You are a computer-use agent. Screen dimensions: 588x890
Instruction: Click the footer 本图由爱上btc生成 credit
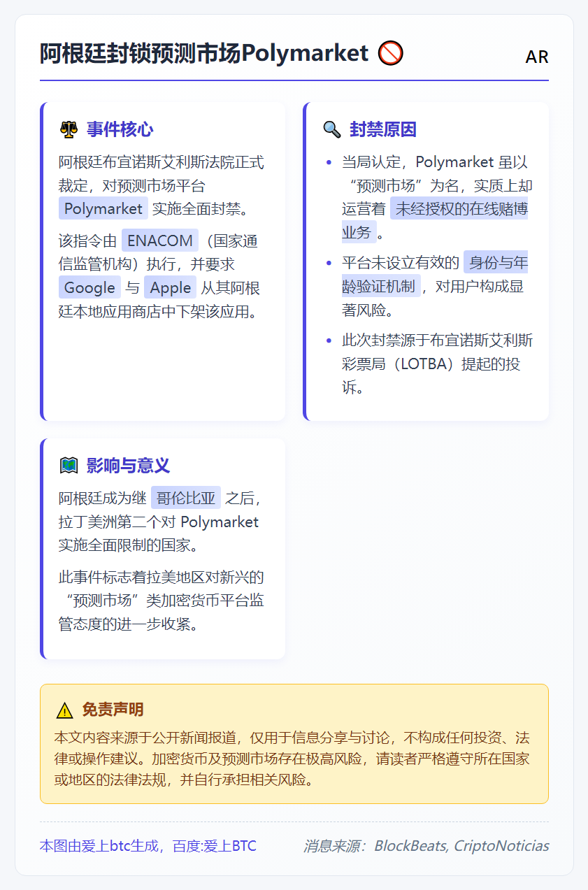tap(148, 846)
